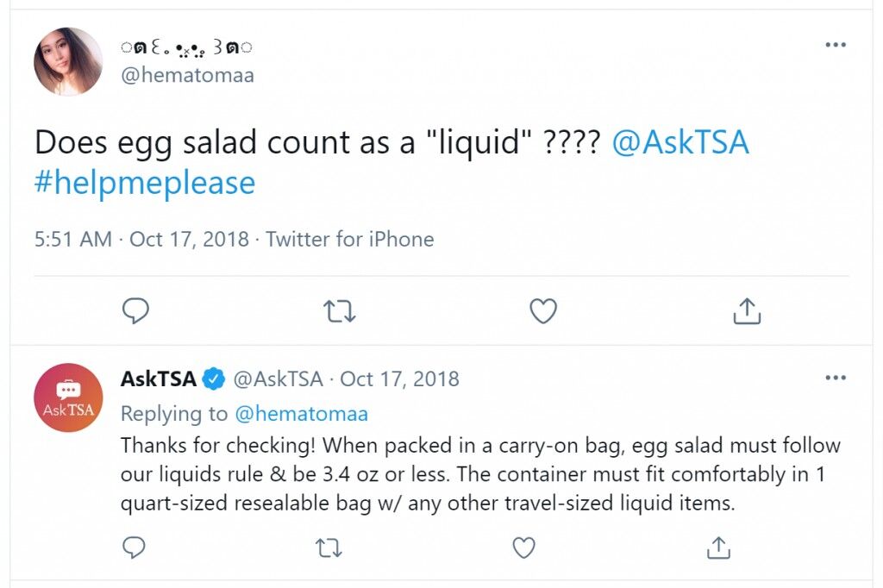883x588 pixels.
Task: Open the AskTSA avatar logo
Action: coord(68,397)
